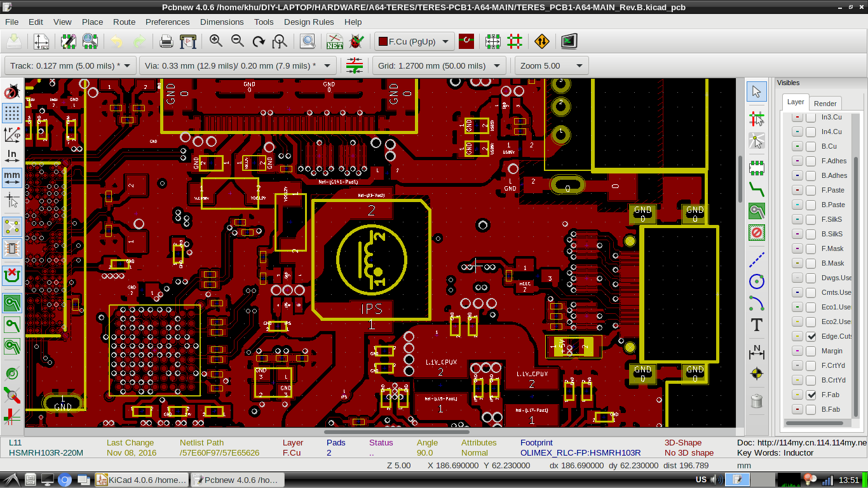Image resolution: width=868 pixels, height=488 pixels.
Task: Click the layers panel vertical scrollbar
Action: coord(855,286)
